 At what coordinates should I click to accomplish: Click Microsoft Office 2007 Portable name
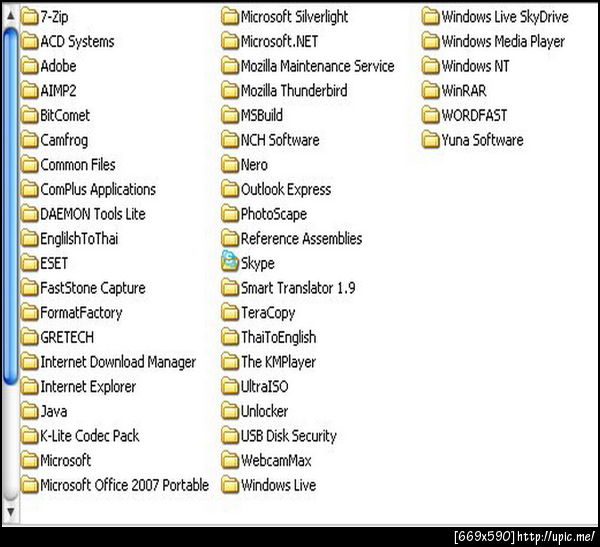[125, 485]
